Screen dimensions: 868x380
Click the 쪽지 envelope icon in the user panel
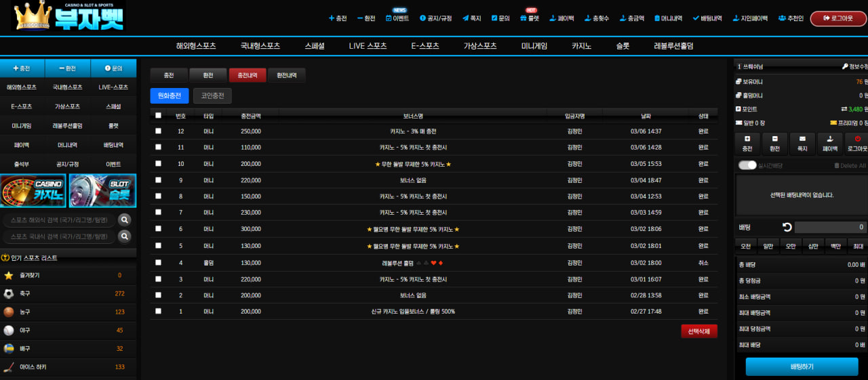click(x=802, y=139)
